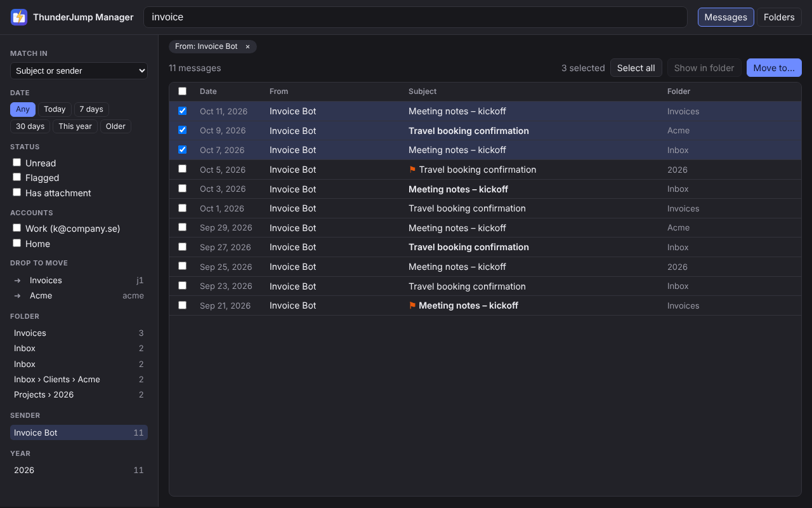This screenshot has height=508, width=812.
Task: Filter by Invoices folder facet
Action: coord(79,333)
